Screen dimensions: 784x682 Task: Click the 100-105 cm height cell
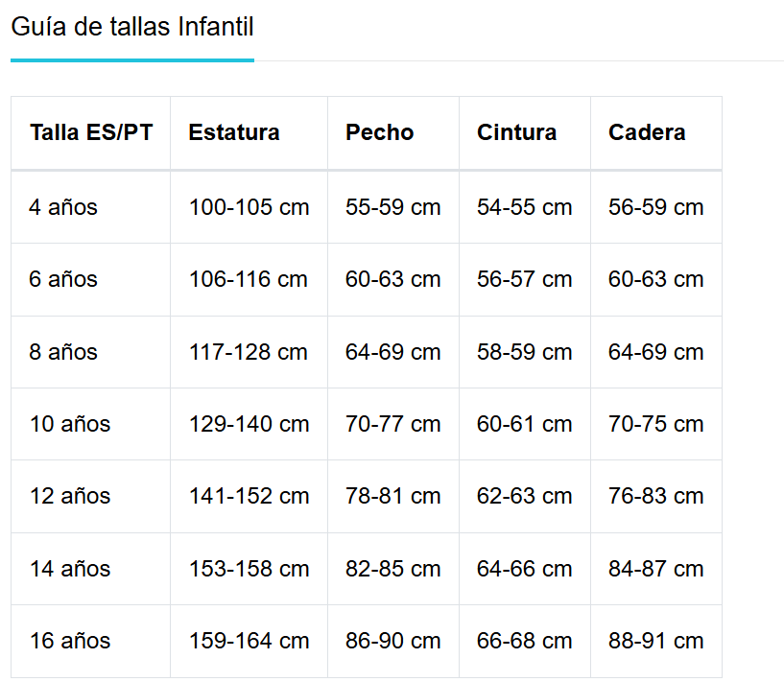pyautogui.click(x=249, y=207)
